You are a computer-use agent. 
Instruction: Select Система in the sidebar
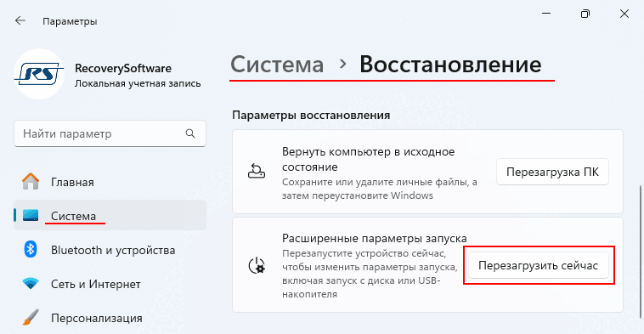[x=110, y=215]
